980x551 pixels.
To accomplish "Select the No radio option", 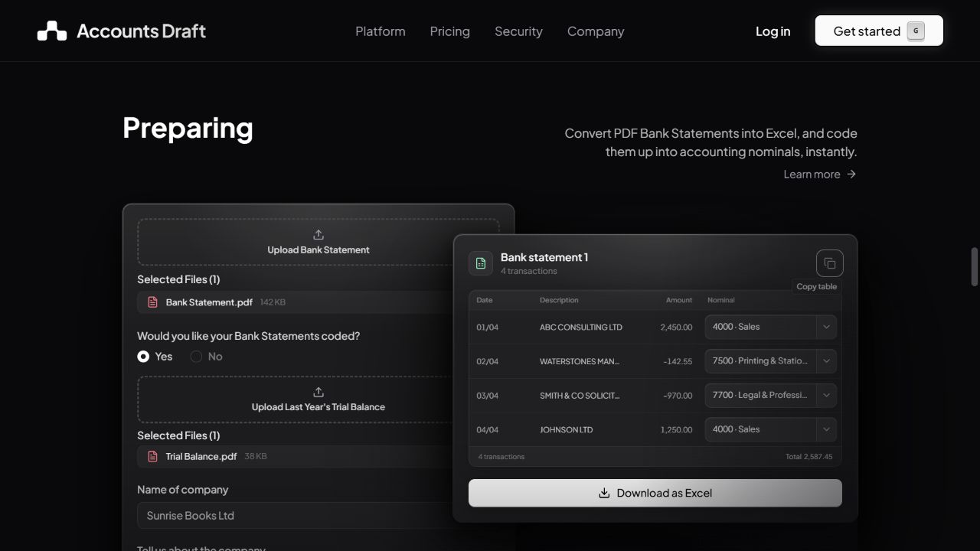I will point(196,357).
